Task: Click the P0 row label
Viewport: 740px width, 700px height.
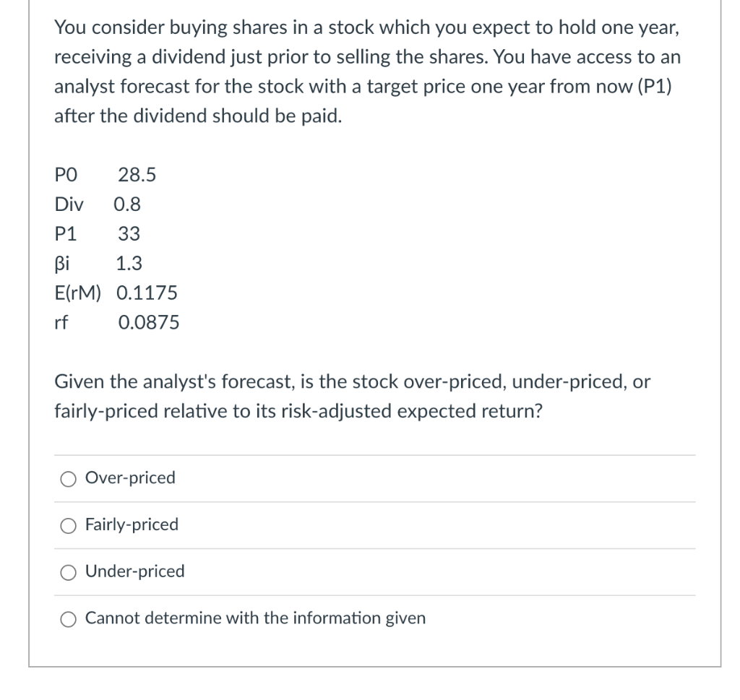Action: coord(64,175)
